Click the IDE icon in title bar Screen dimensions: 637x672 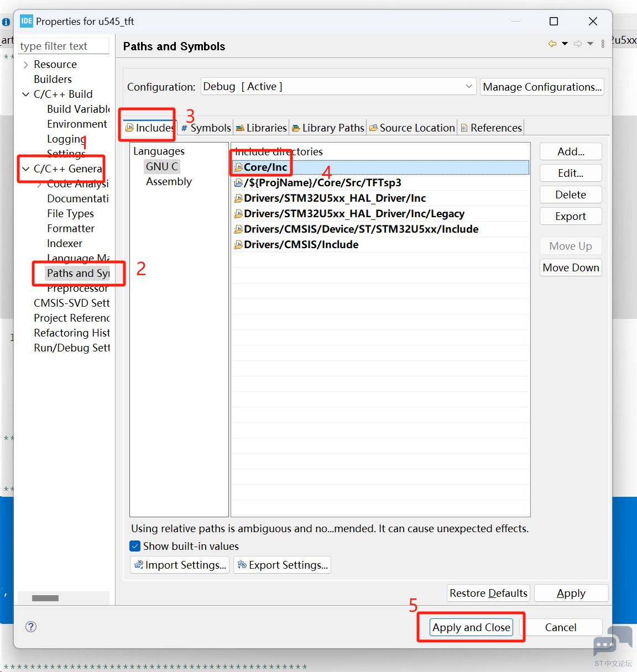coord(27,21)
